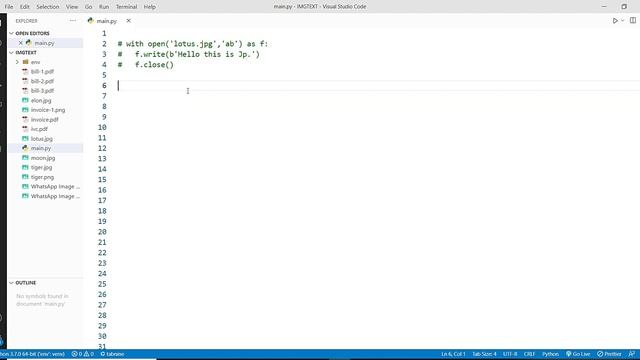640x360 pixels.
Task: Change end of line sequence CRLF
Action: [529, 354]
